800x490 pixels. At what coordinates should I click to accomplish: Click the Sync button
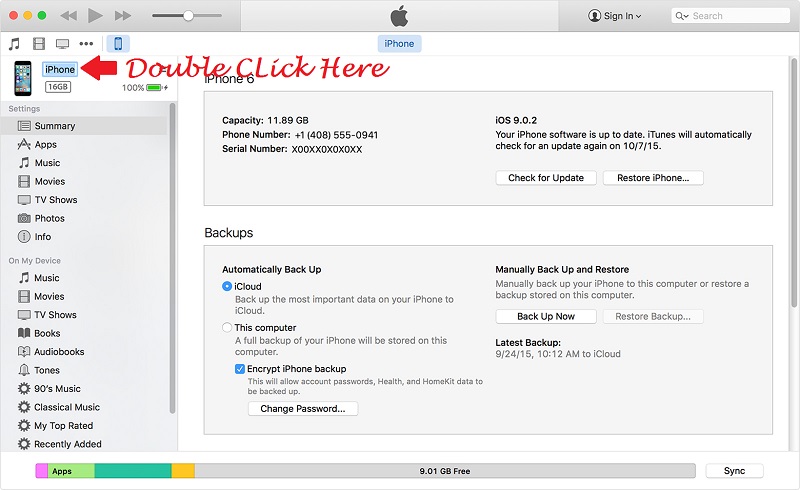[x=734, y=471]
